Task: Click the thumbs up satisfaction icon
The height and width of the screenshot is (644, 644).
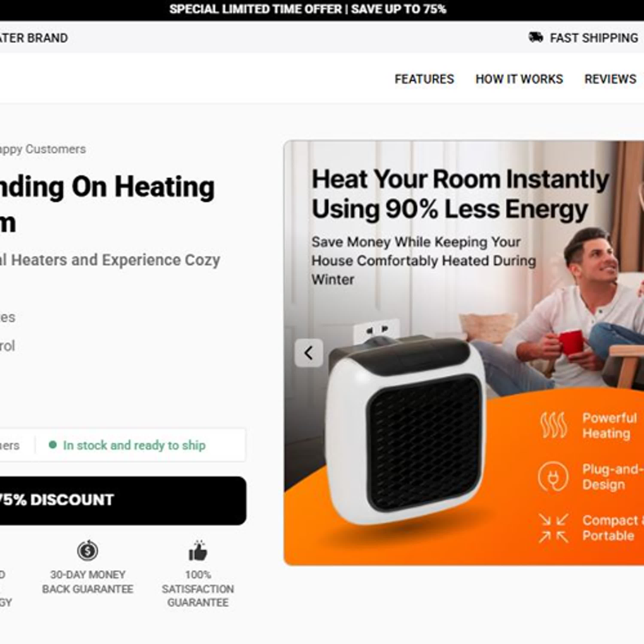Action: tap(198, 550)
